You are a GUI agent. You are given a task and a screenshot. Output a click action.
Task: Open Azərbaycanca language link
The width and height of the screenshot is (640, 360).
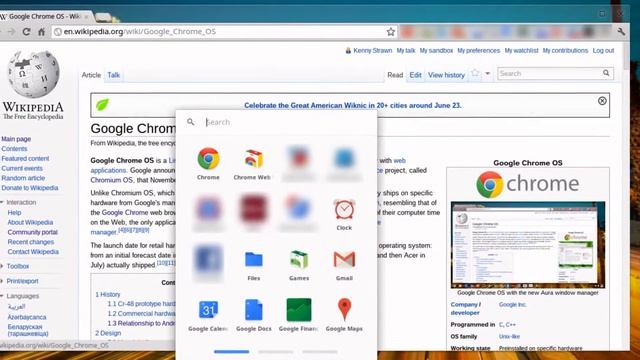tap(27, 317)
